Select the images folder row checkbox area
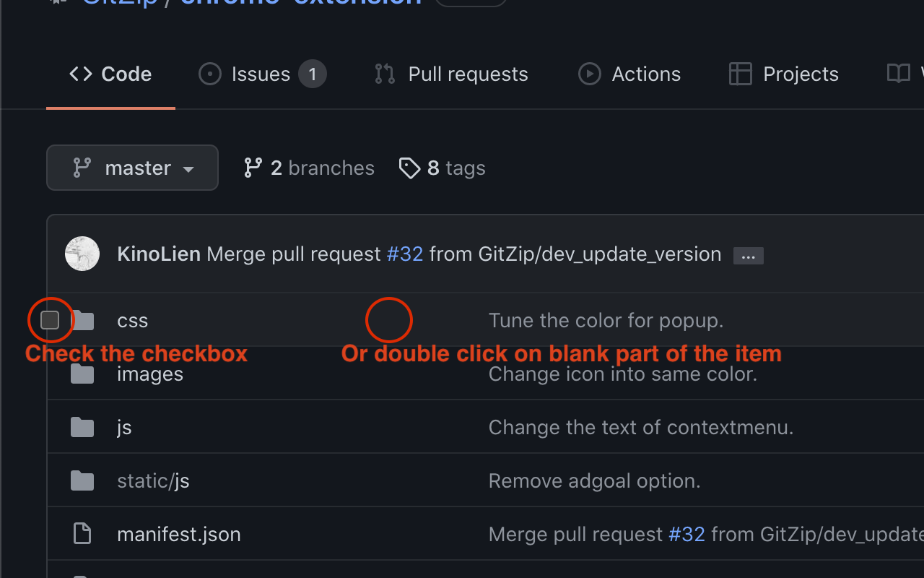 coord(49,374)
